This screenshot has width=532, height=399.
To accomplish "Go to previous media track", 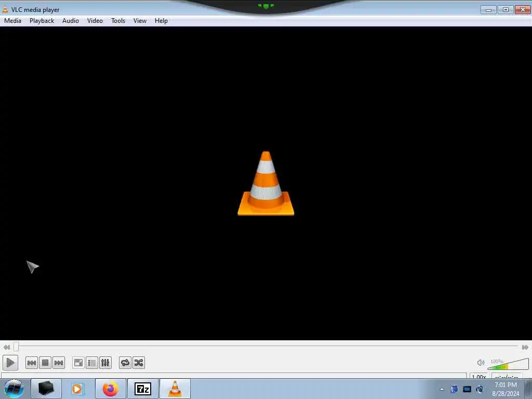I will [32, 363].
